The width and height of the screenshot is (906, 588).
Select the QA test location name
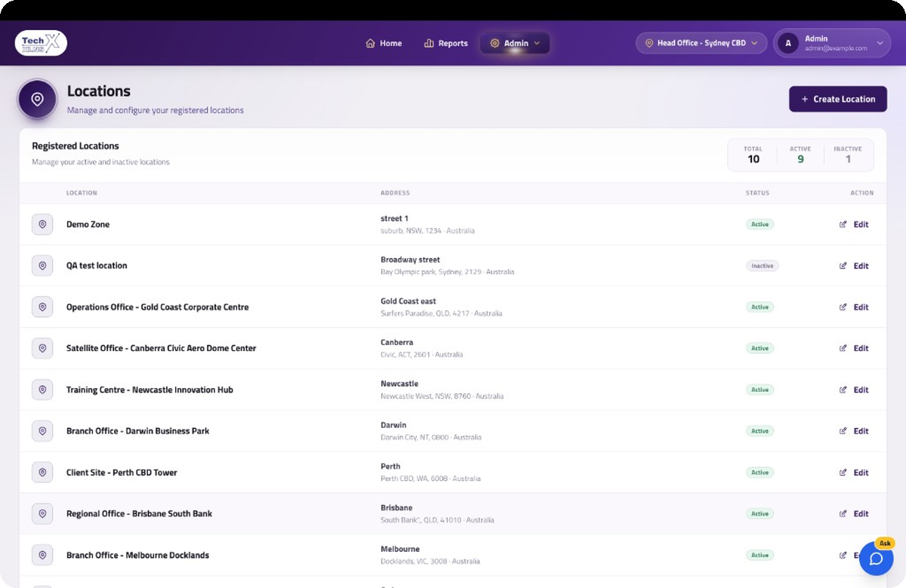tap(97, 266)
